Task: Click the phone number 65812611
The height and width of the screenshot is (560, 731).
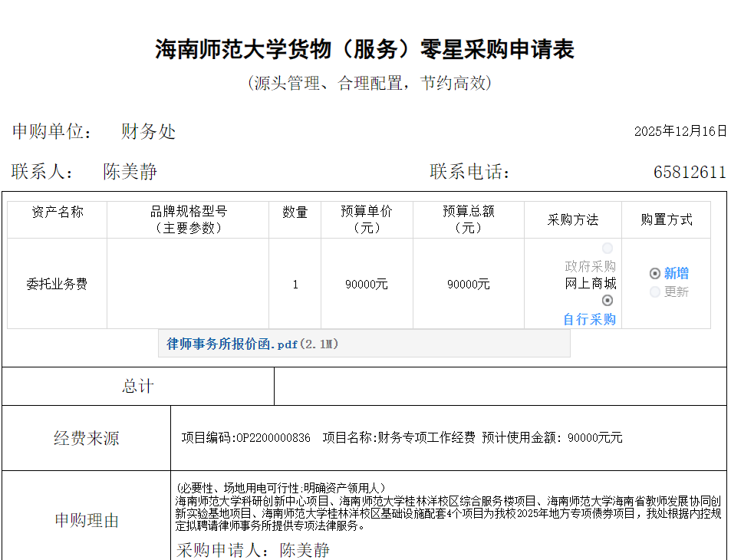Action: click(689, 172)
